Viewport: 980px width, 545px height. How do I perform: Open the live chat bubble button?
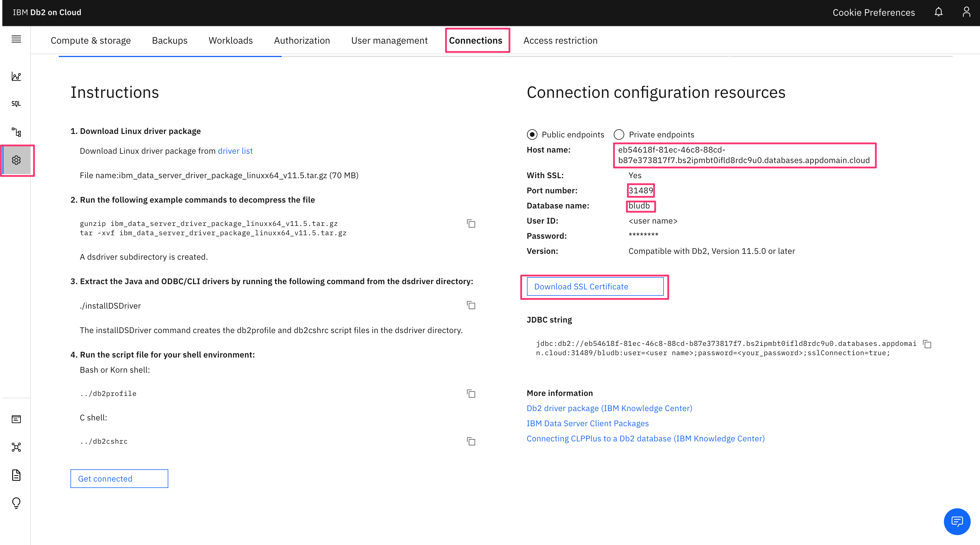click(x=956, y=521)
